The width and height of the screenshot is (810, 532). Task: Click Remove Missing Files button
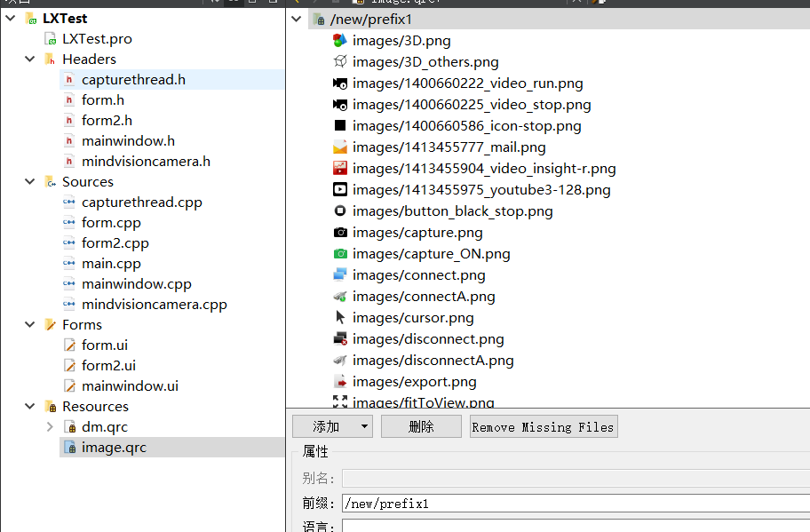click(544, 426)
